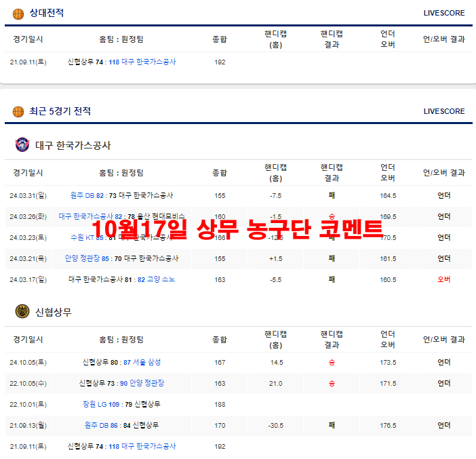Click 경기일시 column header in 상대전적 table
The width and height of the screenshot is (476, 459).
[28, 39]
